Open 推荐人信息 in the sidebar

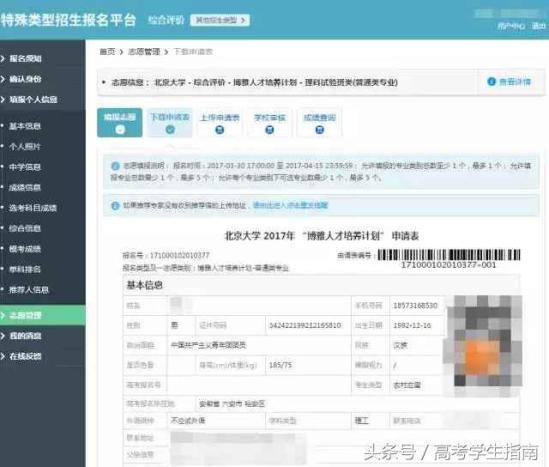29,290
